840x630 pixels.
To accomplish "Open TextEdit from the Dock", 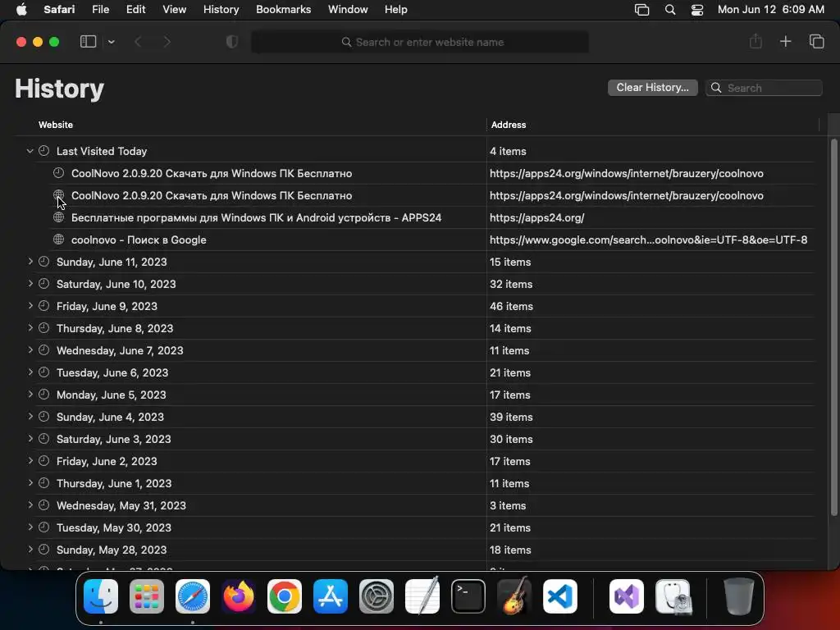I will click(x=422, y=596).
